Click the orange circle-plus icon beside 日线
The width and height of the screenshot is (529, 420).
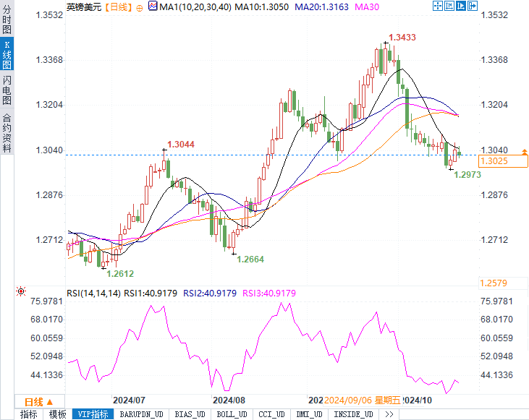pos(140,9)
